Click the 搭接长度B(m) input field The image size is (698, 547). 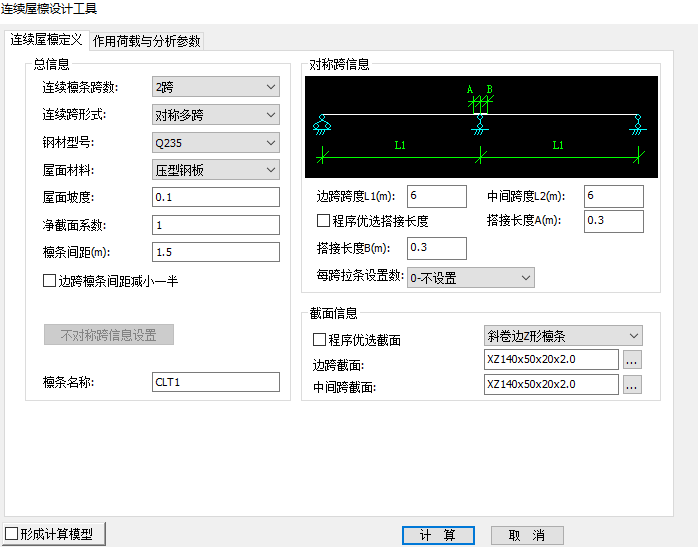point(437,248)
